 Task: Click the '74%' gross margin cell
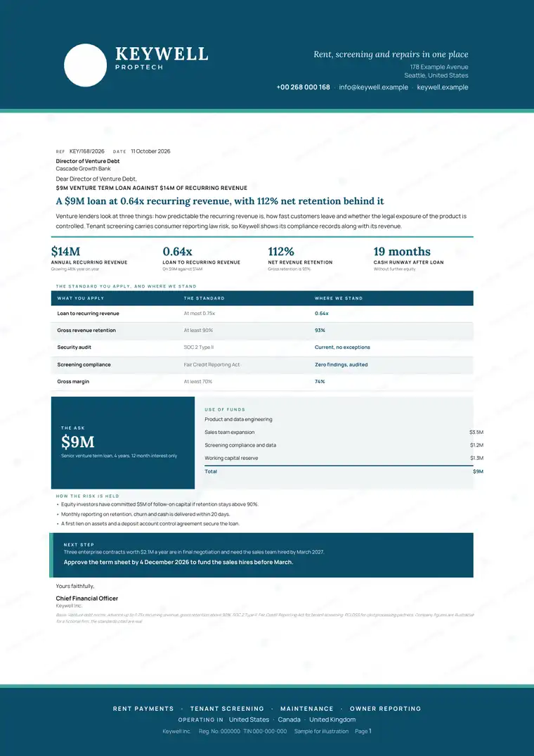coord(320,382)
